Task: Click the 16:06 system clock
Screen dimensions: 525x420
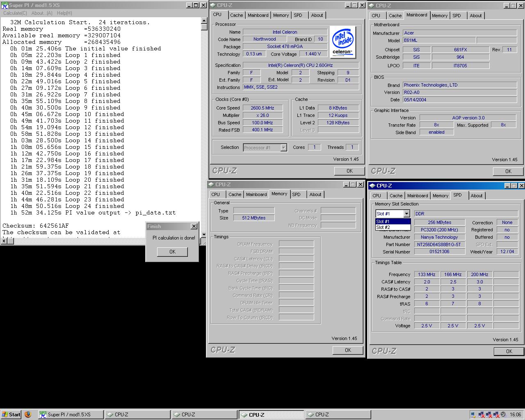Action: coord(515,415)
